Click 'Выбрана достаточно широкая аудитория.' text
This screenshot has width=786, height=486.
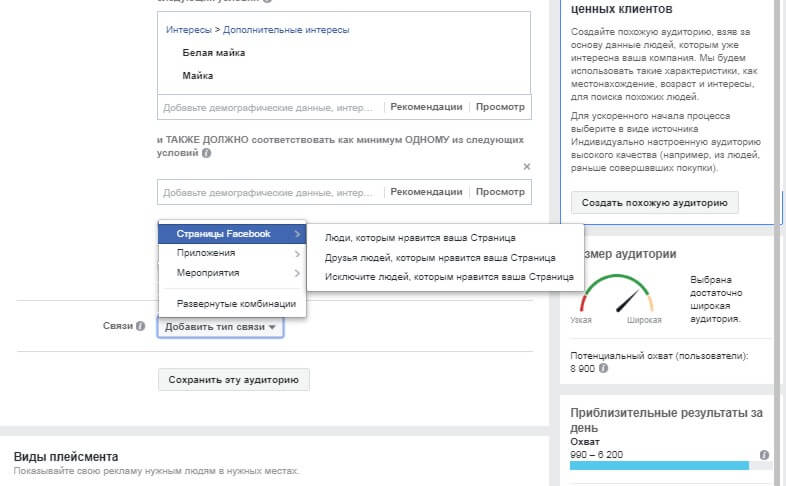pyautogui.click(x=716, y=299)
